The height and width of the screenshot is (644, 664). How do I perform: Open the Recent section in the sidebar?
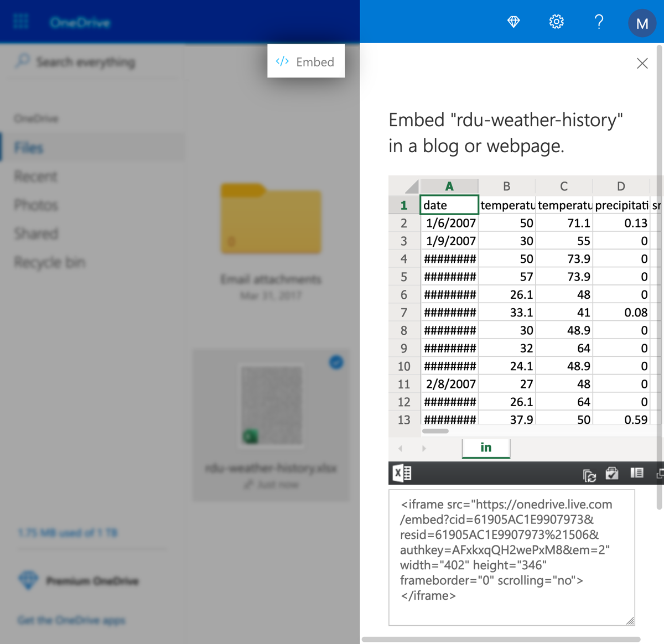coord(35,176)
